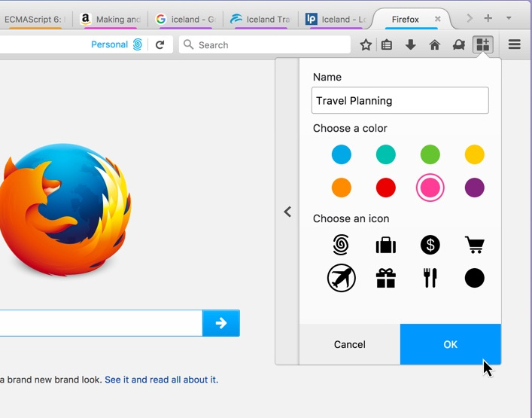Screen dimensions: 532x418
Task: Focus the toolbar Search field
Action: (x=265, y=44)
